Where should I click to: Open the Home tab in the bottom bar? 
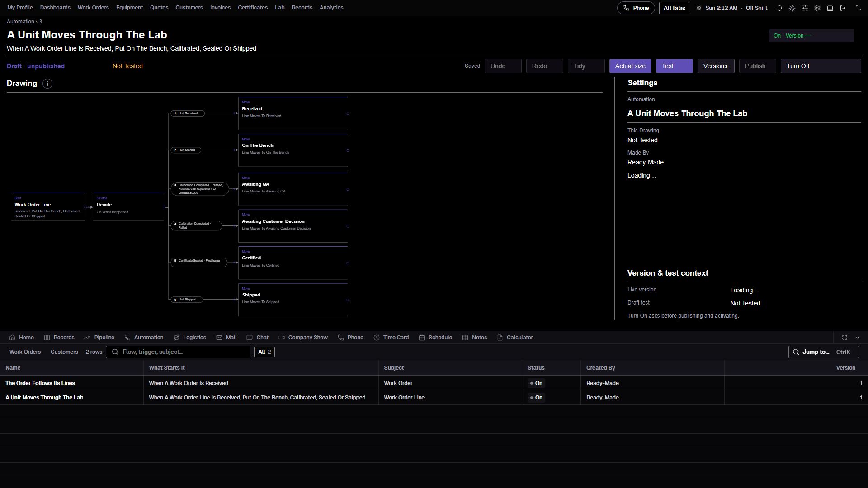click(x=22, y=338)
